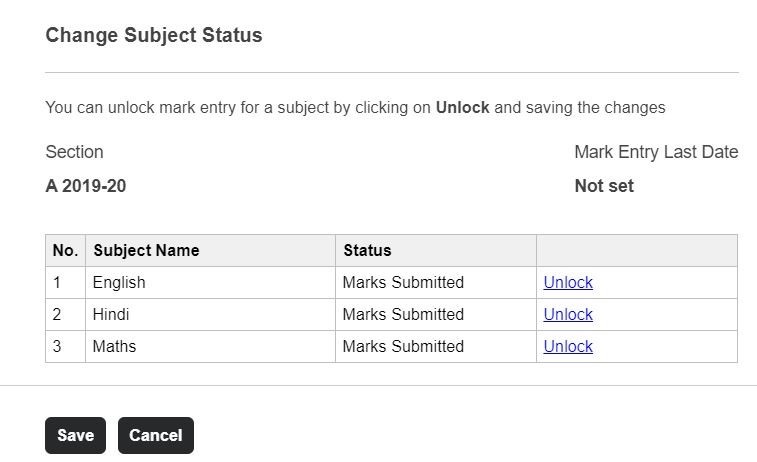Click the No. column header
757x462 pixels.
click(65, 250)
